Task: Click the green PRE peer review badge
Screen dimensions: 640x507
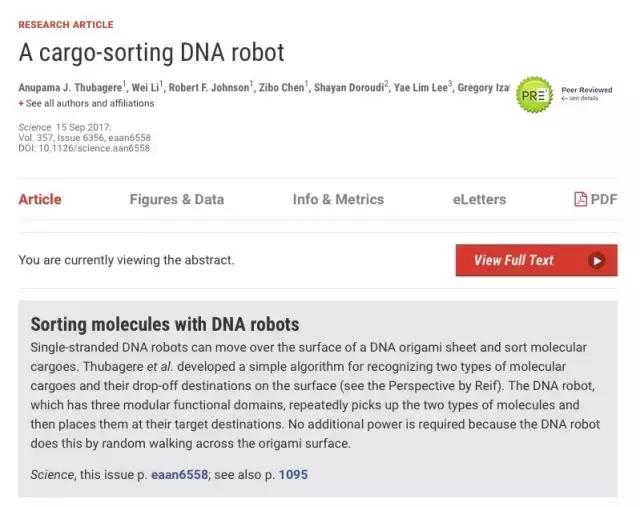Action: tap(531, 97)
